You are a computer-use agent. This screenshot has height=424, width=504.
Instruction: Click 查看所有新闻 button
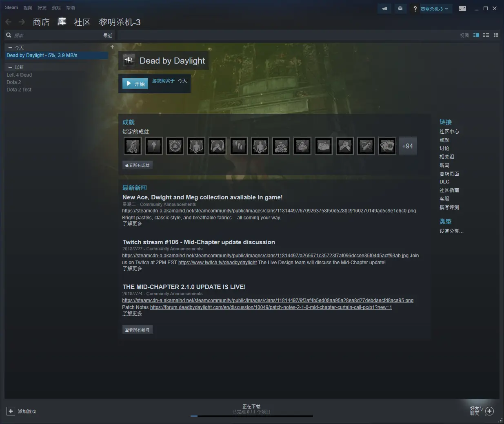pyautogui.click(x=138, y=330)
